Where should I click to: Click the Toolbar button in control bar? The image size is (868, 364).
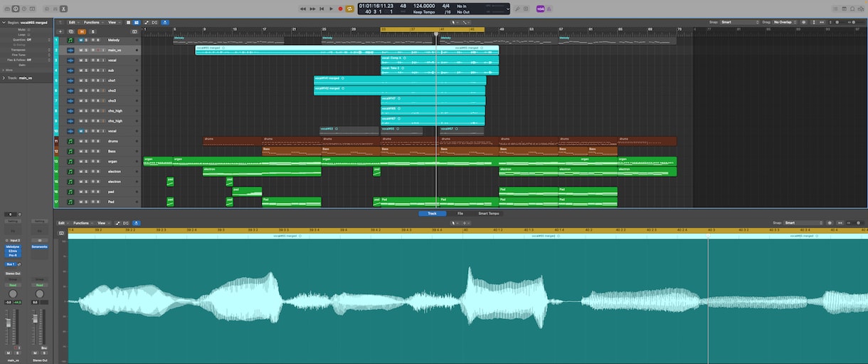(x=33, y=9)
